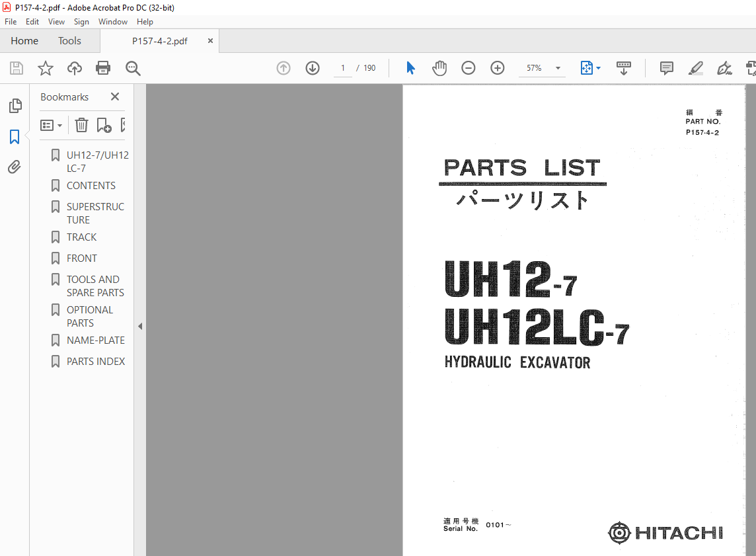Open the View menu
This screenshot has width=756, height=556.
[x=56, y=22]
